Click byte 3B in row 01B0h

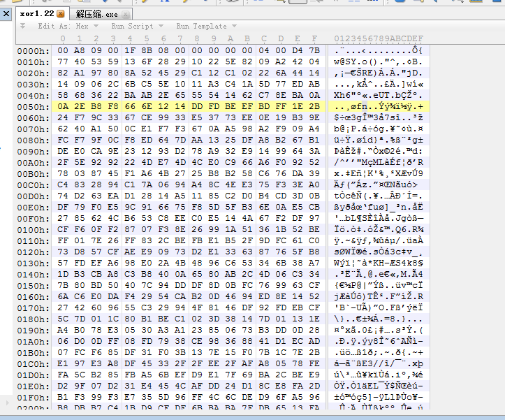[180, 352]
